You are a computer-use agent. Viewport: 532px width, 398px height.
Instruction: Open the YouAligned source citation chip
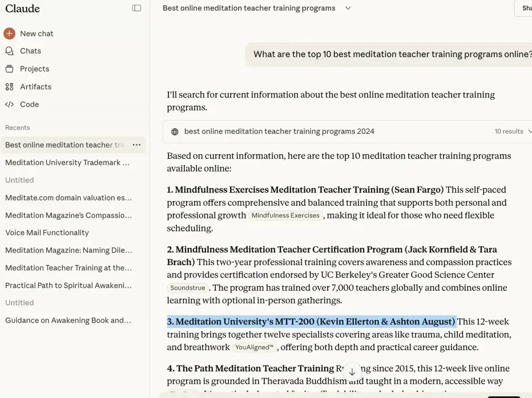click(254, 347)
